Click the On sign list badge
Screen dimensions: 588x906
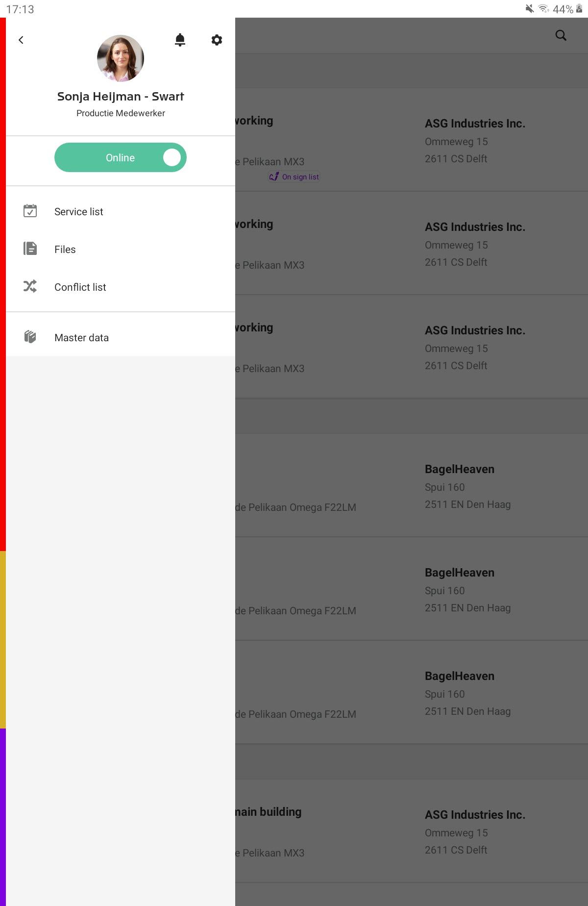coord(294,177)
